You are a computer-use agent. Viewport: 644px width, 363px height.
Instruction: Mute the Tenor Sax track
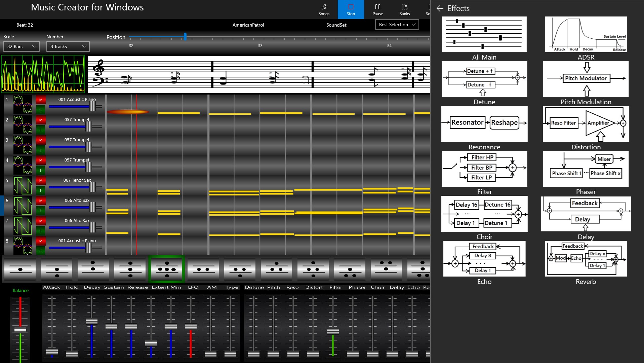[40, 181]
